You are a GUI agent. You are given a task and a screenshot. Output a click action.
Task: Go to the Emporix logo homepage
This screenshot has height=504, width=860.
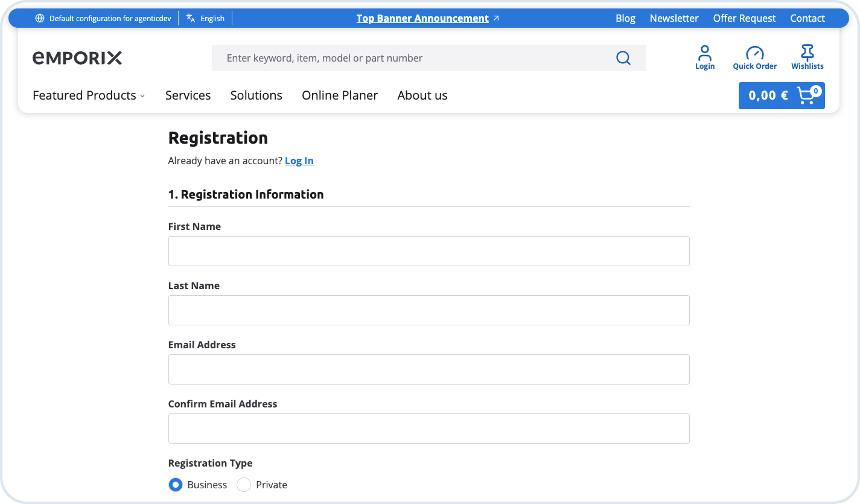(x=77, y=58)
